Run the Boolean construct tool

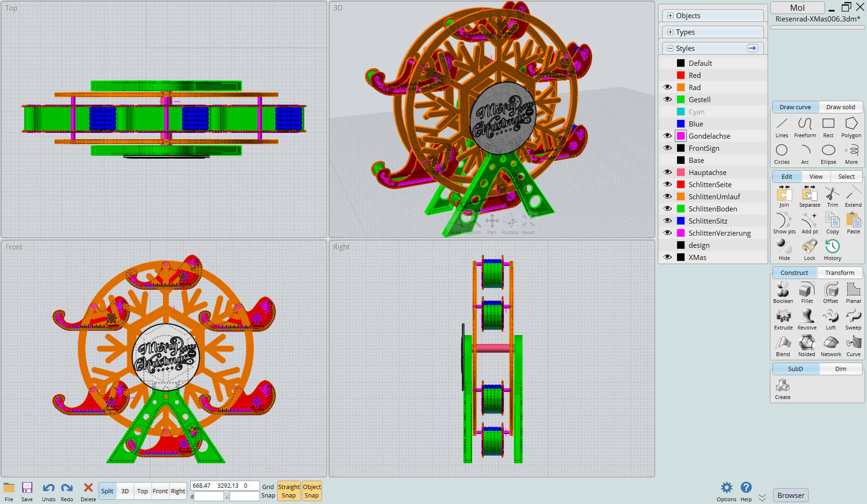point(783,293)
